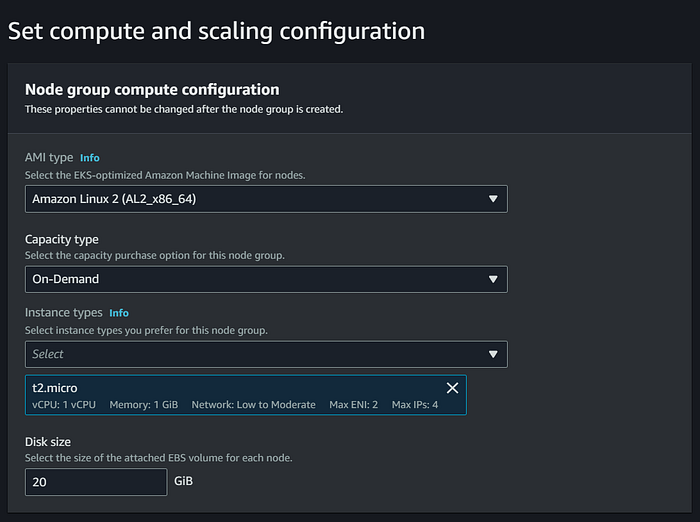Open Info link next to Instance types
The width and height of the screenshot is (700, 522).
pyautogui.click(x=119, y=313)
